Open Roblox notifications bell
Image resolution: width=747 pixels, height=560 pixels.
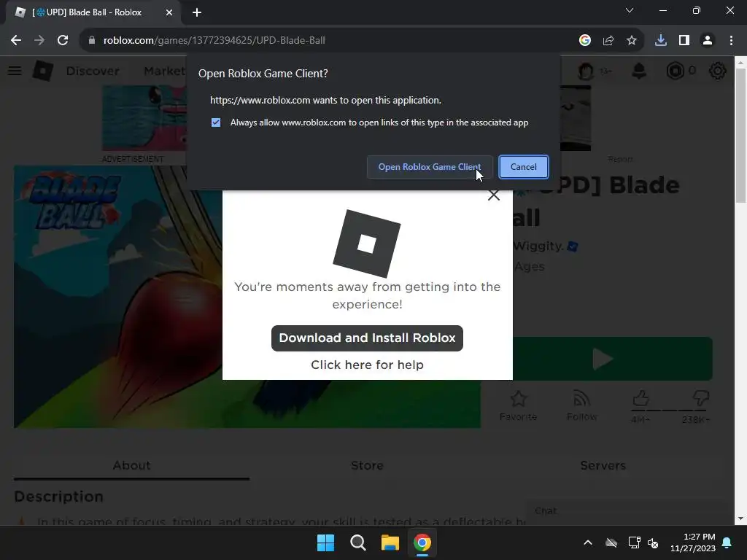pyautogui.click(x=639, y=71)
